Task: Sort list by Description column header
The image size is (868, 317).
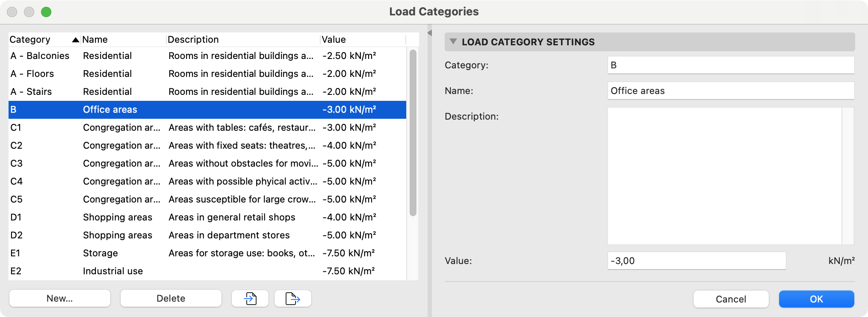Action: [x=243, y=39]
